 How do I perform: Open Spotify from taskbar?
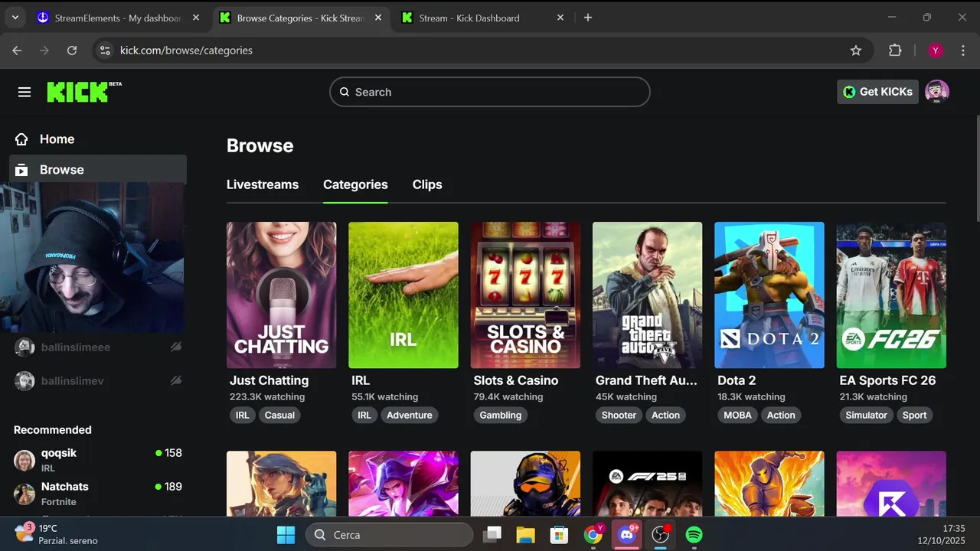694,534
